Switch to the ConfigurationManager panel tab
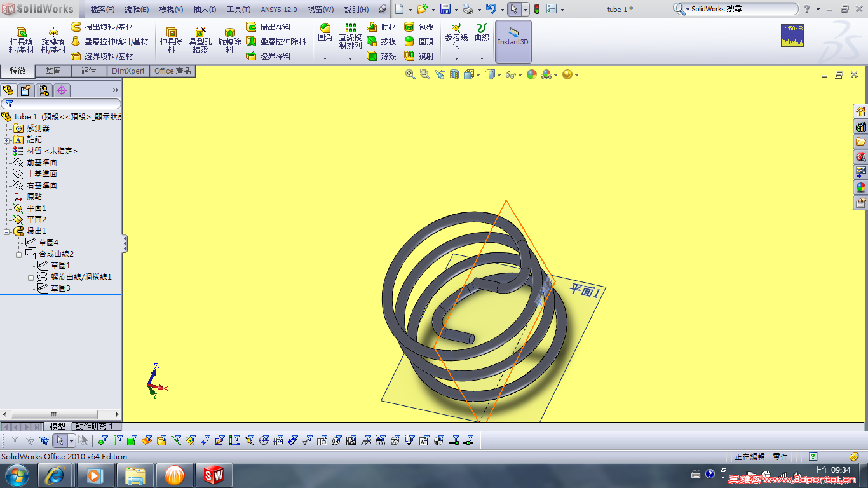 click(x=43, y=90)
